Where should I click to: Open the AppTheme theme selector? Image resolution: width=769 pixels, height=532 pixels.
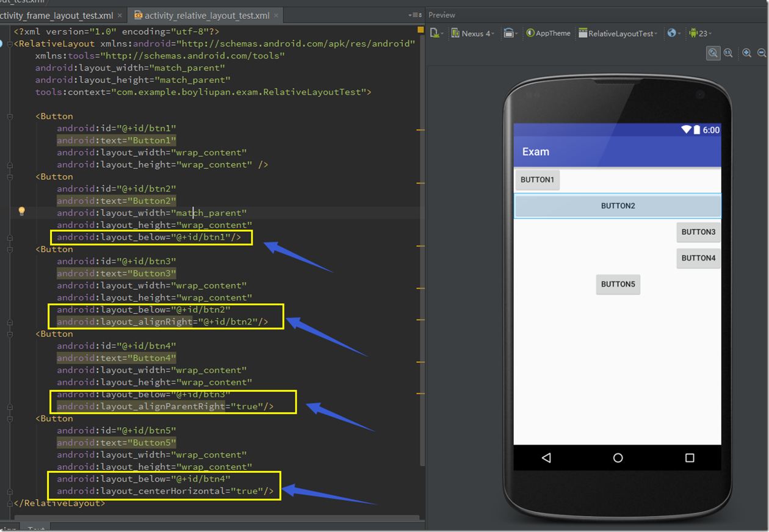pyautogui.click(x=548, y=34)
